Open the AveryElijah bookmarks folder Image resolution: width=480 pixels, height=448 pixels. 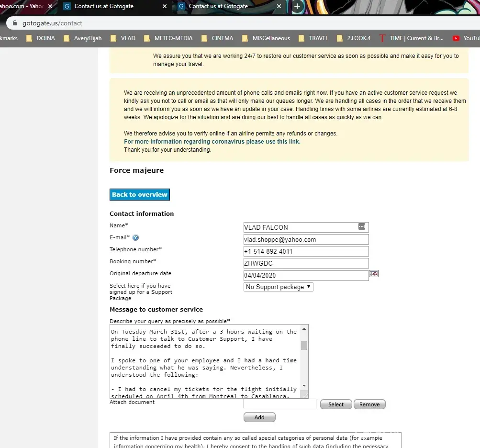pos(83,38)
